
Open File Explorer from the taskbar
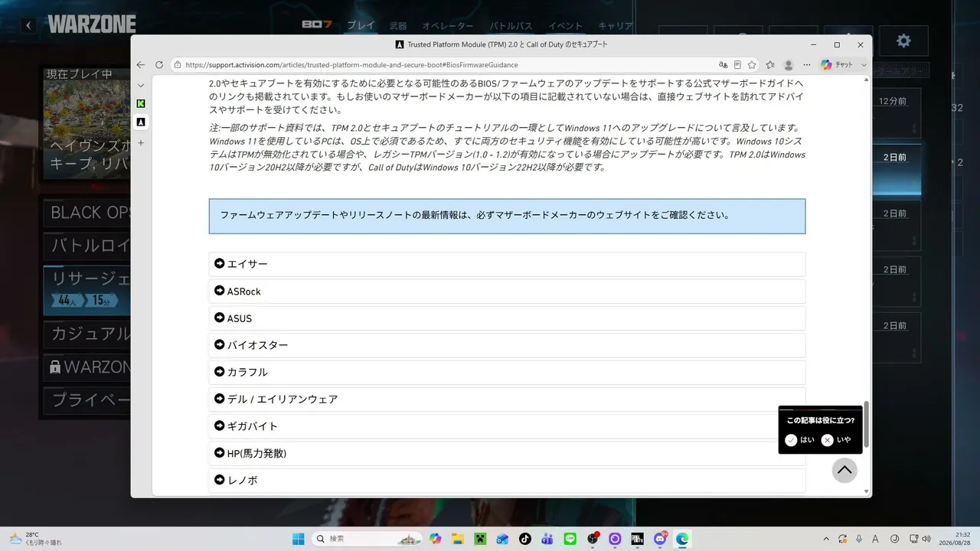coord(458,539)
